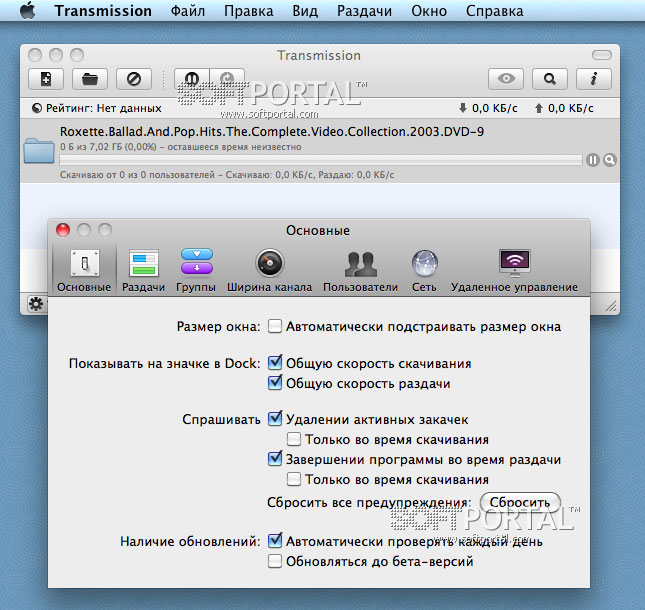Switch to the Основные preferences tab
The width and height of the screenshot is (645, 610).
[x=84, y=270]
